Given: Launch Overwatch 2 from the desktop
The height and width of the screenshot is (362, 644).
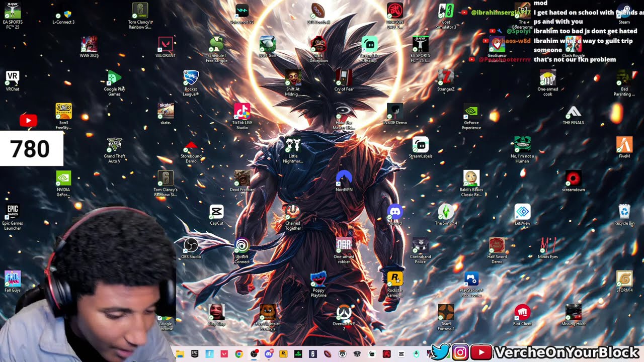Looking at the screenshot, I should coord(344,318).
